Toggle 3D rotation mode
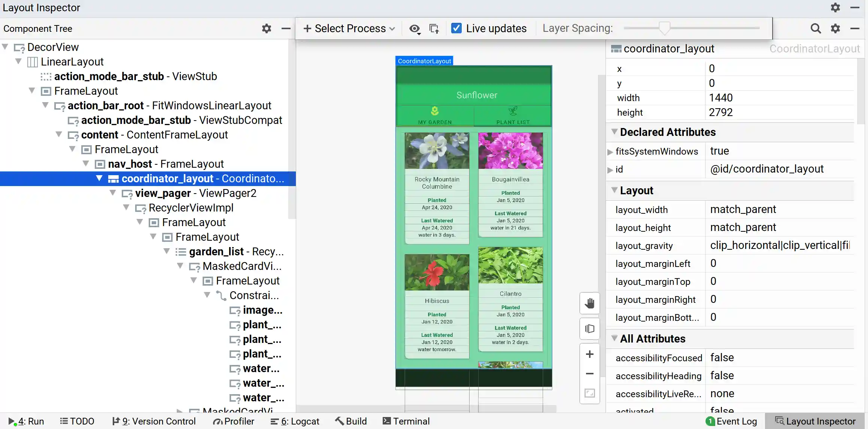 click(x=589, y=329)
